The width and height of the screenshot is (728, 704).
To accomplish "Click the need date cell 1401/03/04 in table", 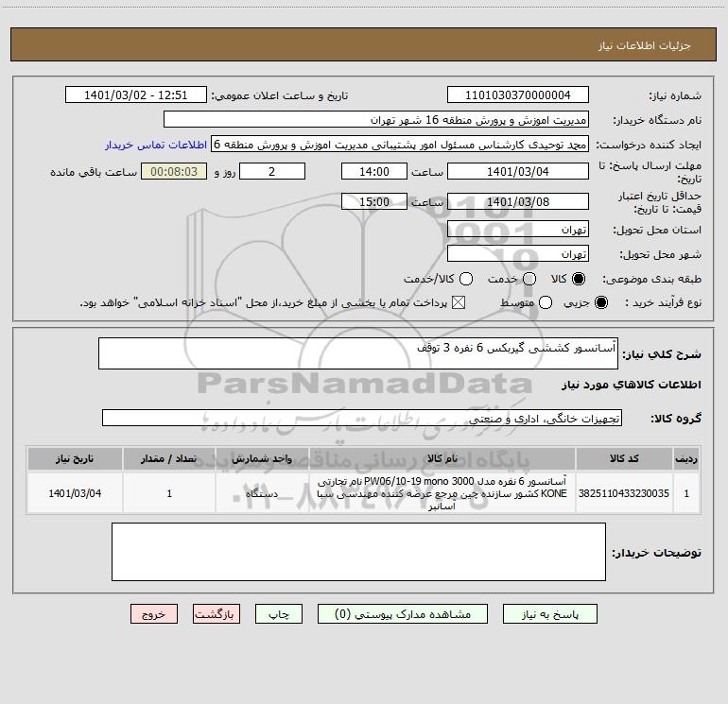I will pyautogui.click(x=75, y=493).
